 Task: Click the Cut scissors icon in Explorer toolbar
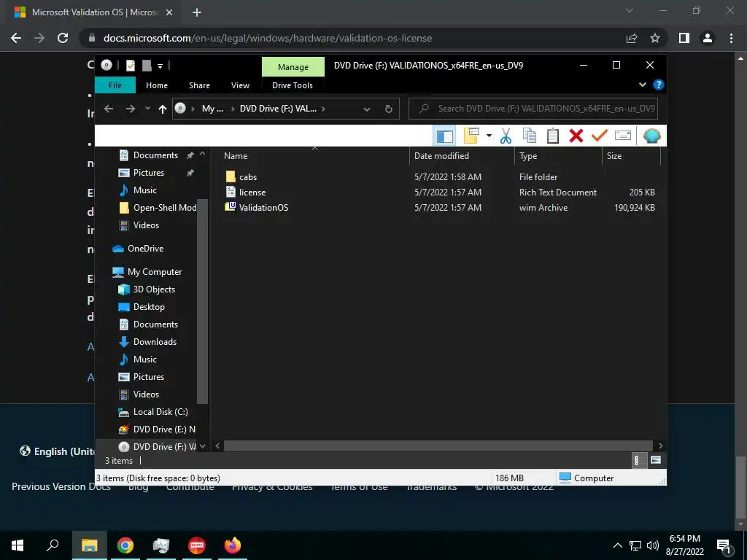click(506, 136)
